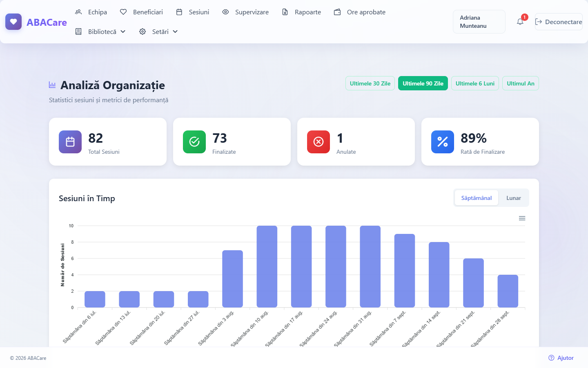The width and height of the screenshot is (588, 368).
Task: Click the Săptămâna din 3 aug. bar
Action: point(232,279)
